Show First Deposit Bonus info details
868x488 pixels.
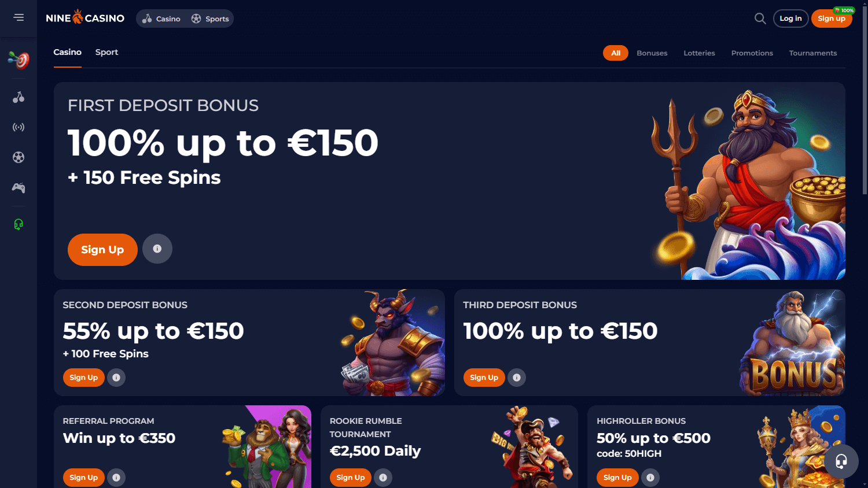pos(157,249)
